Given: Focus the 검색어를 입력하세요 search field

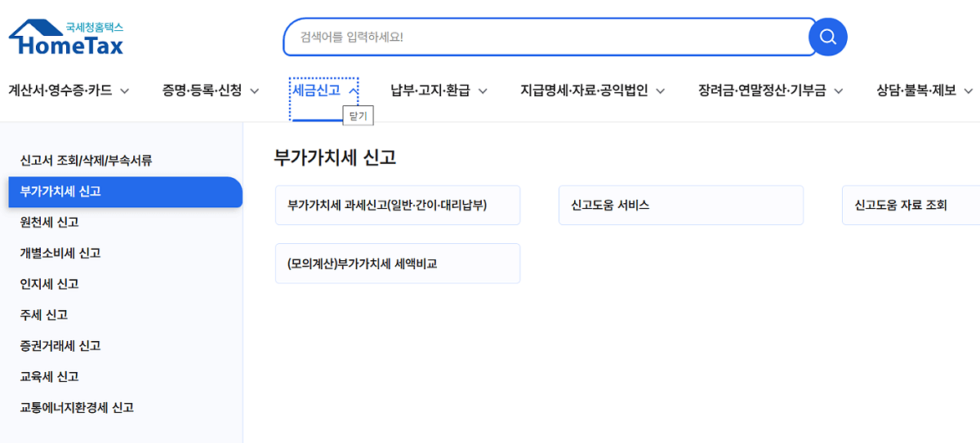Looking at the screenshot, I should 550,37.
